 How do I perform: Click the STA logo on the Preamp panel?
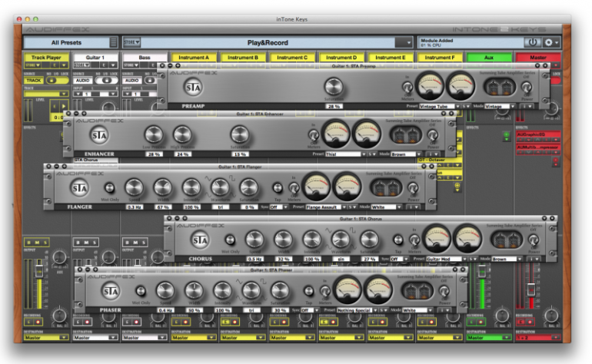tap(193, 87)
